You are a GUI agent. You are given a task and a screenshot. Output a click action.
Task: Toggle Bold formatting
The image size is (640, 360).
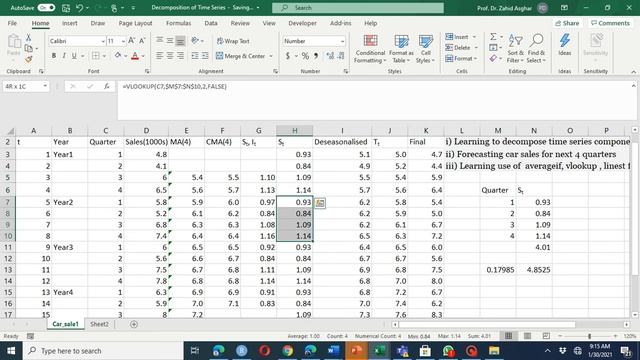tap(53, 56)
